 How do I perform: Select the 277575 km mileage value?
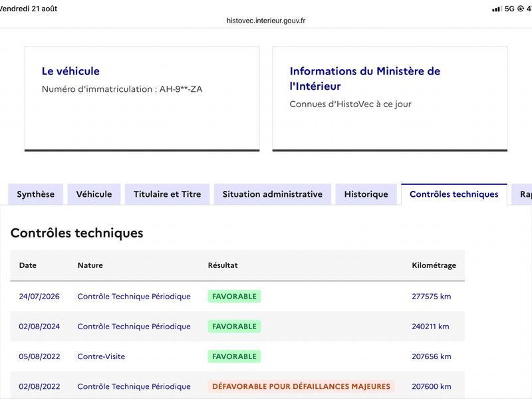point(431,296)
